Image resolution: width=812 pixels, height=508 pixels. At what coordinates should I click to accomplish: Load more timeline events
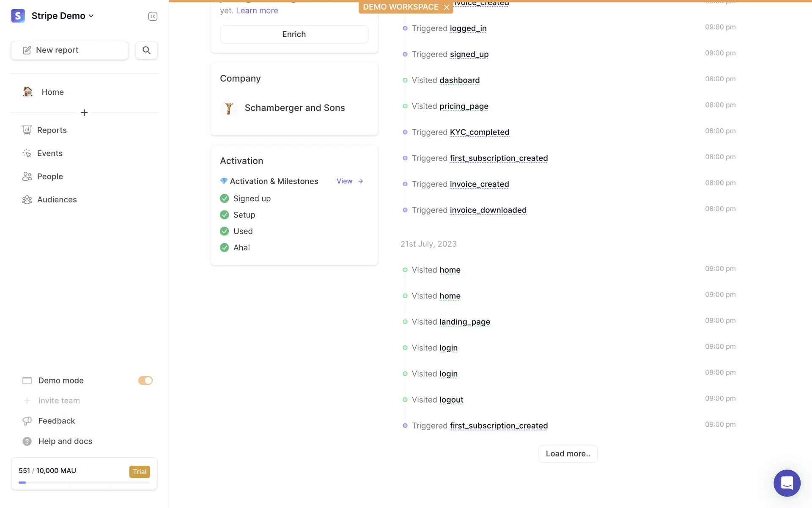click(x=568, y=454)
